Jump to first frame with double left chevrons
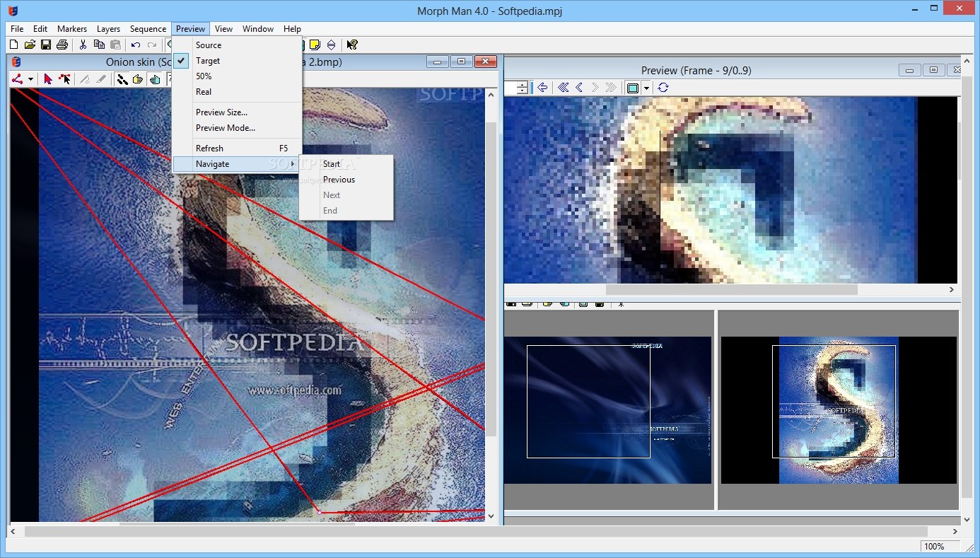980x558 pixels. [x=563, y=88]
